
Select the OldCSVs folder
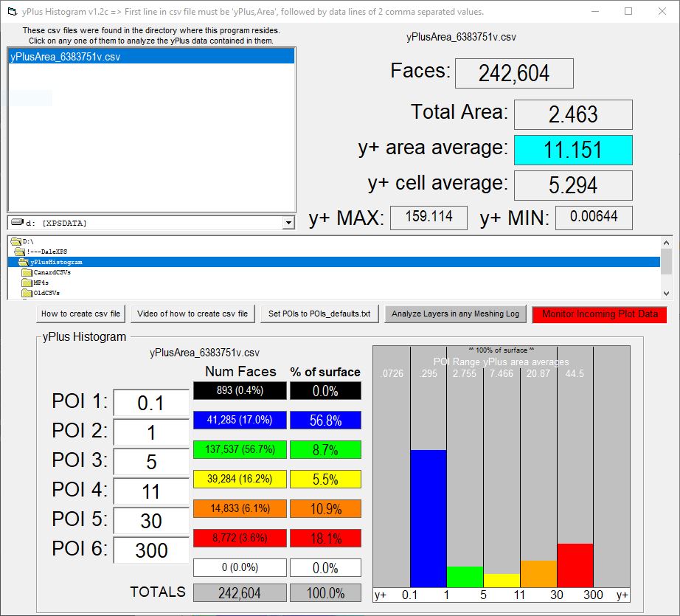[47, 293]
